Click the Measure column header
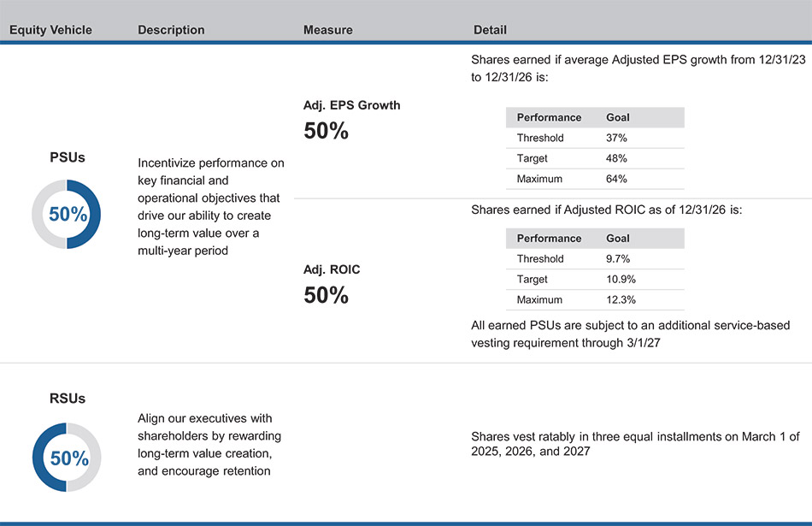Screen dimensions: 812x526 327,30
